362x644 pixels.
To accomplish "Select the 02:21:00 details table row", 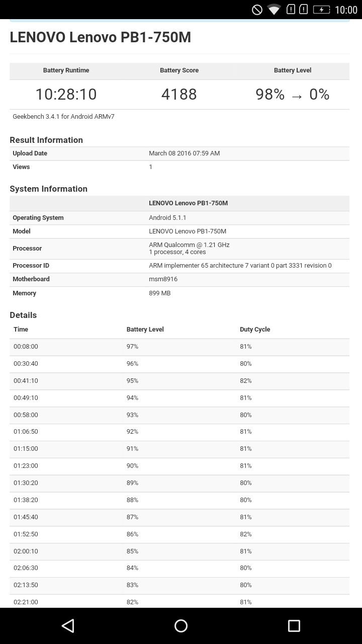I will click(x=179, y=602).
